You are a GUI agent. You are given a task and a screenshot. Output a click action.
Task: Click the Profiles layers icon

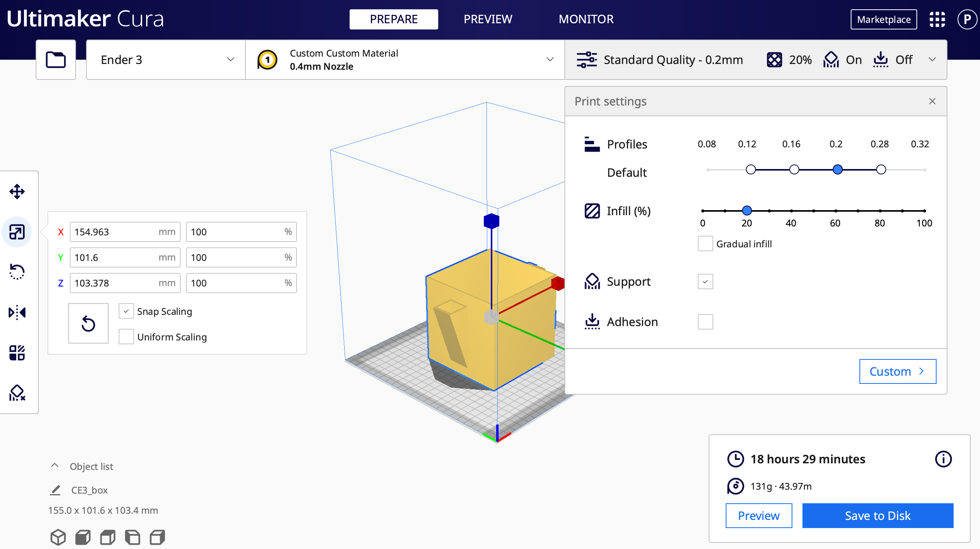coord(592,144)
